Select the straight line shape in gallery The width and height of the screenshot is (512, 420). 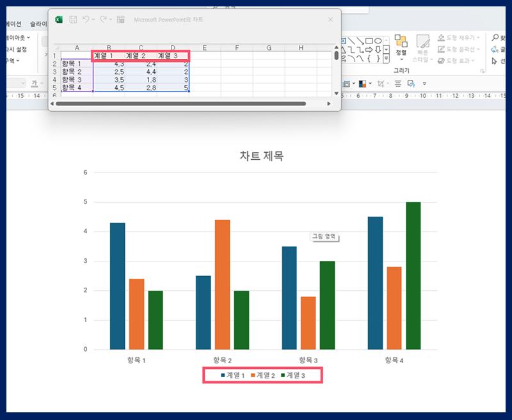[351, 41]
